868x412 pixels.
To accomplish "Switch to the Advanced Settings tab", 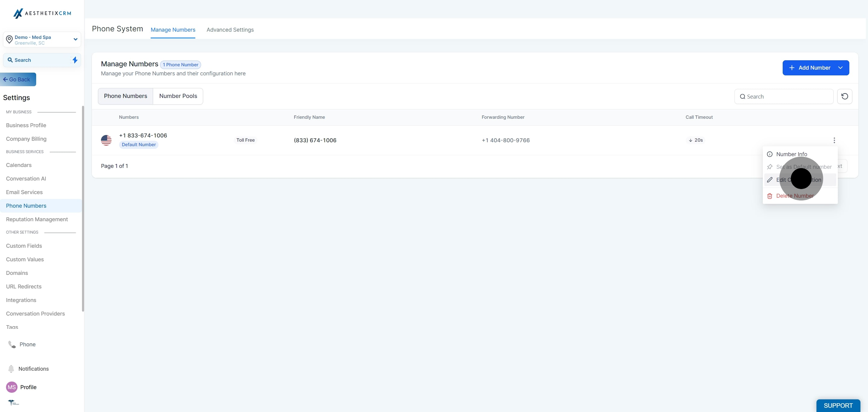I will click(x=230, y=30).
